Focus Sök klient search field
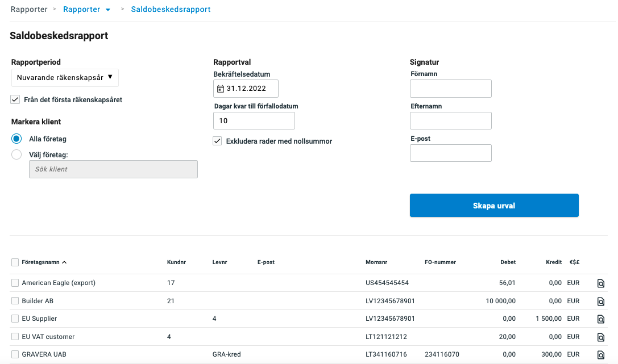The height and width of the screenshot is (364, 618). click(x=114, y=169)
